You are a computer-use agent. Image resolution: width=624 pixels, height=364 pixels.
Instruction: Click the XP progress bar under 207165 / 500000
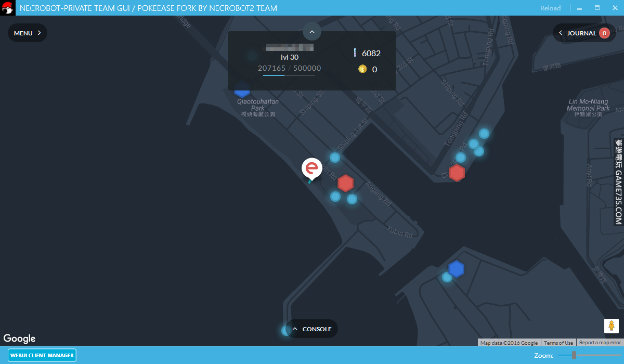289,75
